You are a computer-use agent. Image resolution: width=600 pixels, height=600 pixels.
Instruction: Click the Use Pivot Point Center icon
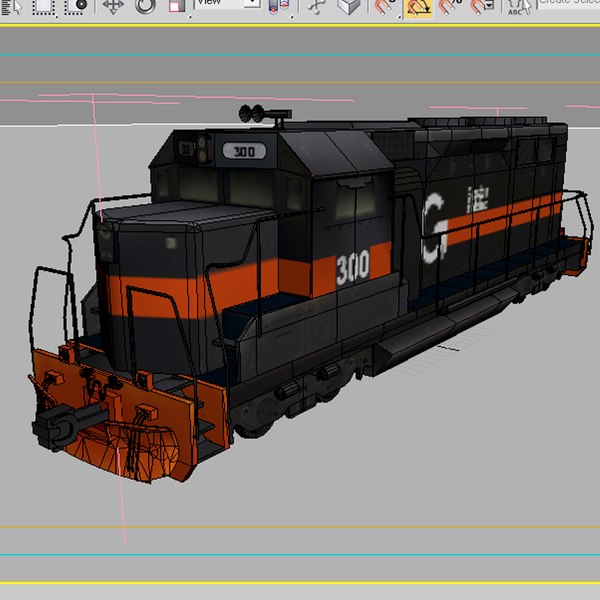(279, 7)
